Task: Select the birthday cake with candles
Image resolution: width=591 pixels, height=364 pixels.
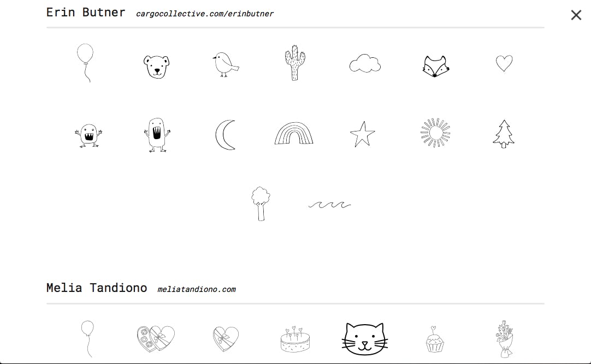Action: coord(295,339)
